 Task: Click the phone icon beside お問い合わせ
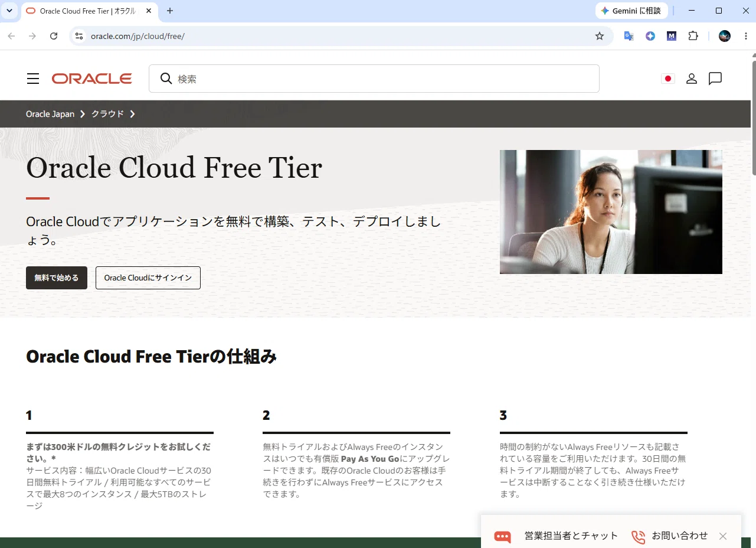click(638, 536)
